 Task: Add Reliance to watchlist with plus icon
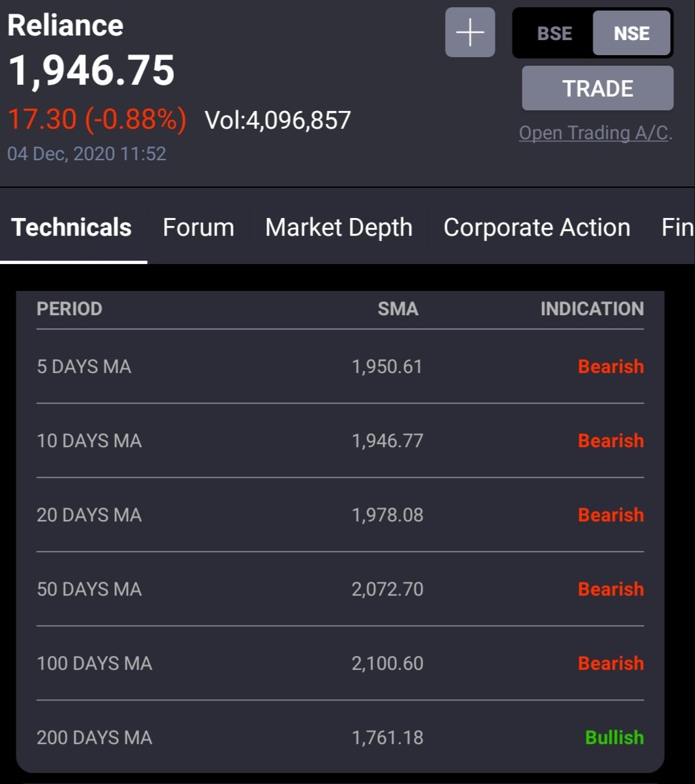(x=470, y=32)
